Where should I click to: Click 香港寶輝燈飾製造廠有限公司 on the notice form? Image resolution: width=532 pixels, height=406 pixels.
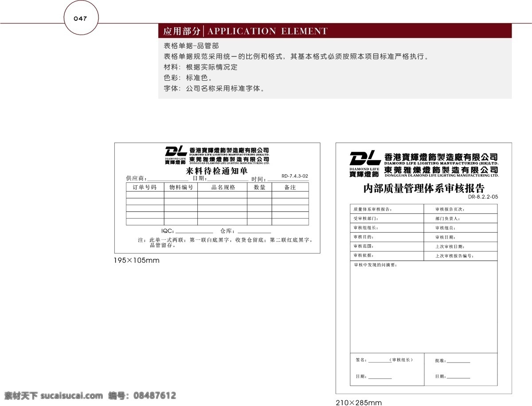(229, 150)
